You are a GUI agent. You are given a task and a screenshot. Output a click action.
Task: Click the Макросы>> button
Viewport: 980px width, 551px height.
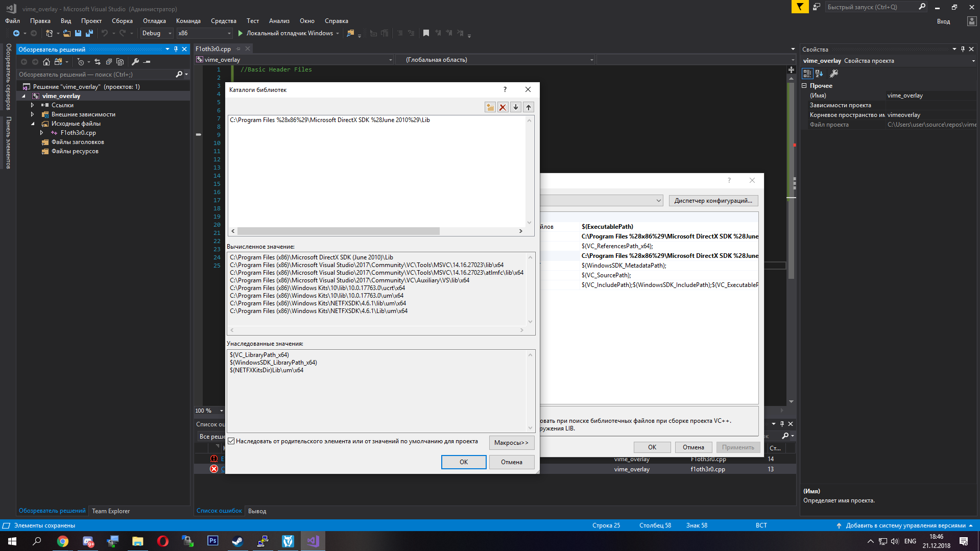pos(511,443)
